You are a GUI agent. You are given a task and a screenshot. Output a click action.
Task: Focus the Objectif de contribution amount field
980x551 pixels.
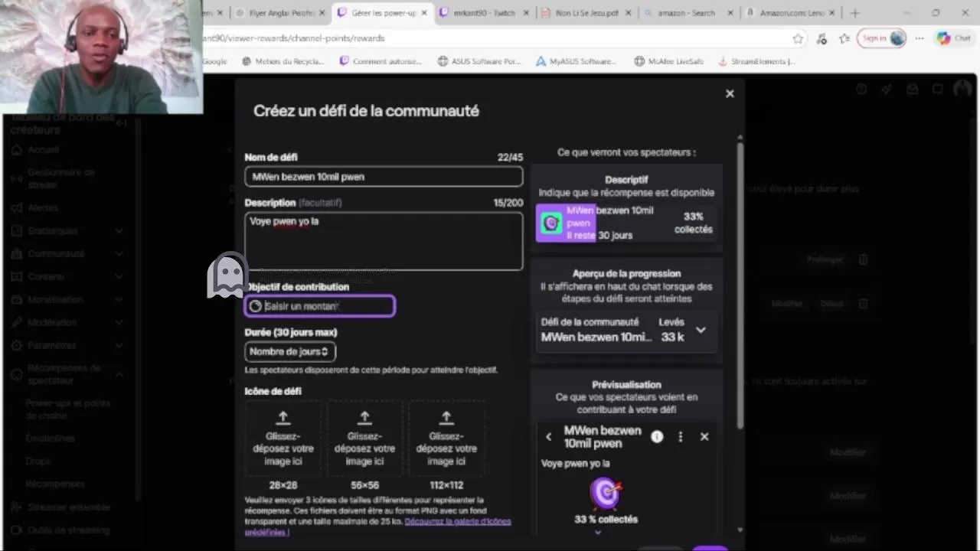tap(320, 306)
